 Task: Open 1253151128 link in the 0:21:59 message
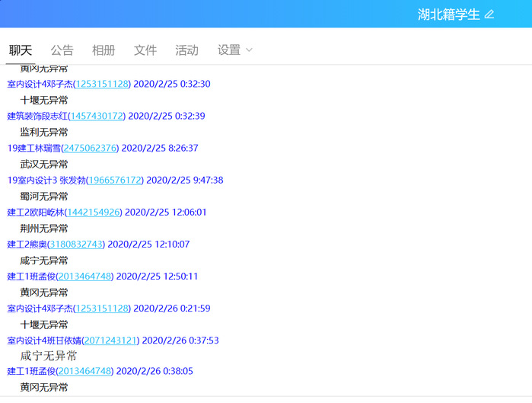pyautogui.click(x=102, y=309)
